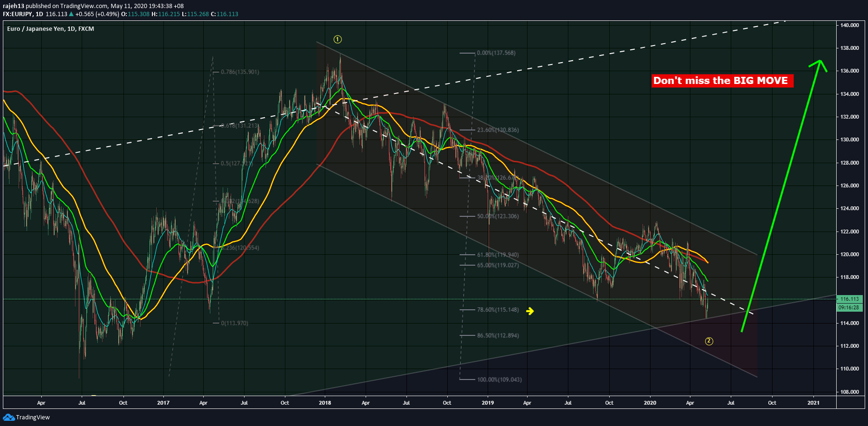The height and width of the screenshot is (426, 868).
Task: Click the current price label 116.113 on axis
Action: (849, 299)
